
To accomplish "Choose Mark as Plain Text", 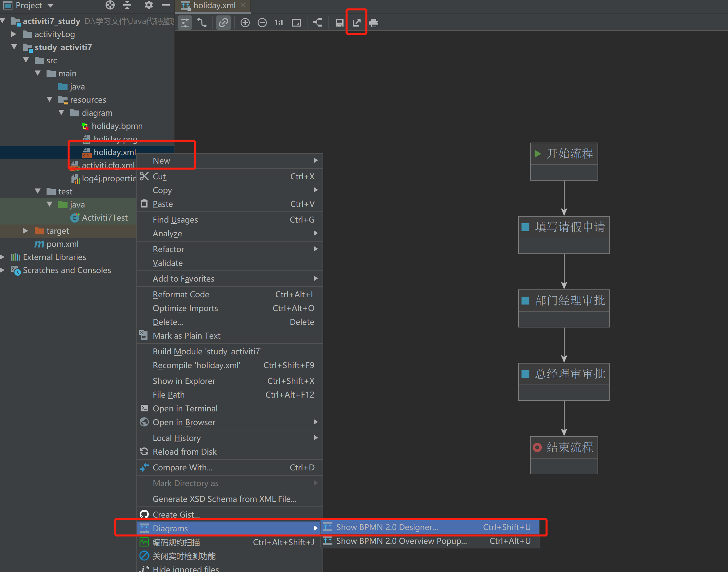I will 230,335.
